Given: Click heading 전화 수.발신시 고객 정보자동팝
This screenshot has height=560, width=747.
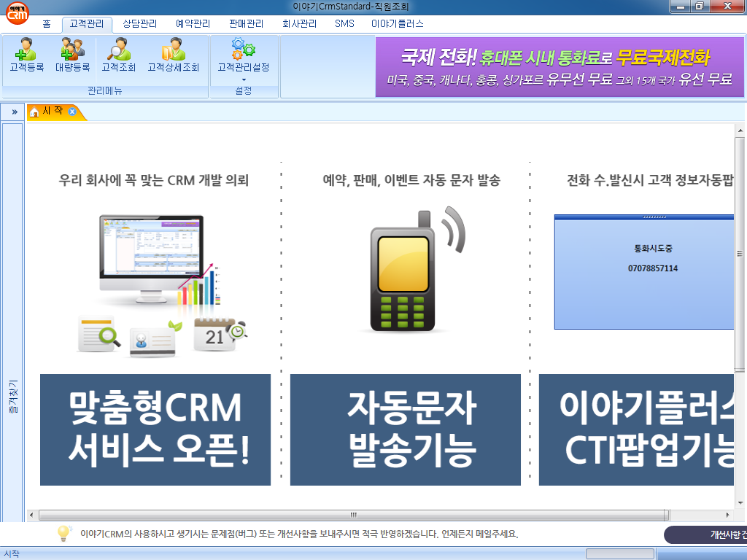Looking at the screenshot, I should 650,181.
